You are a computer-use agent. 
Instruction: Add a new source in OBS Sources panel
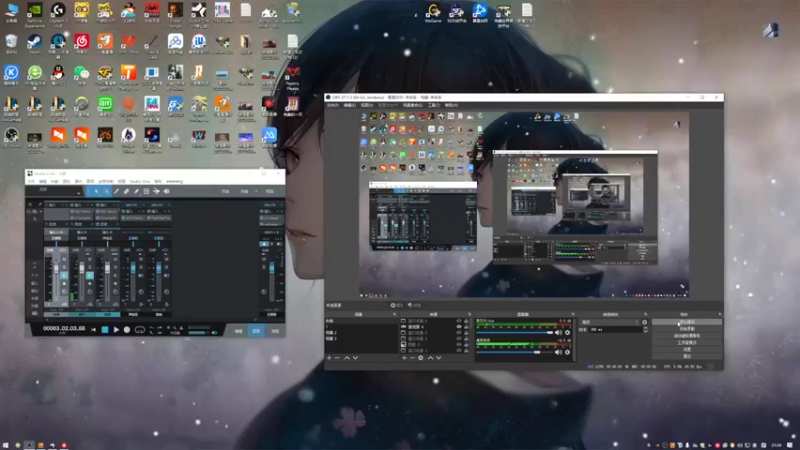point(404,358)
